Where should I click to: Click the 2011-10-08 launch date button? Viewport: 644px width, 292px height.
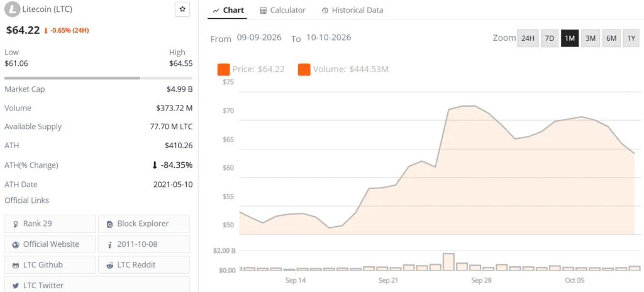coord(144,244)
